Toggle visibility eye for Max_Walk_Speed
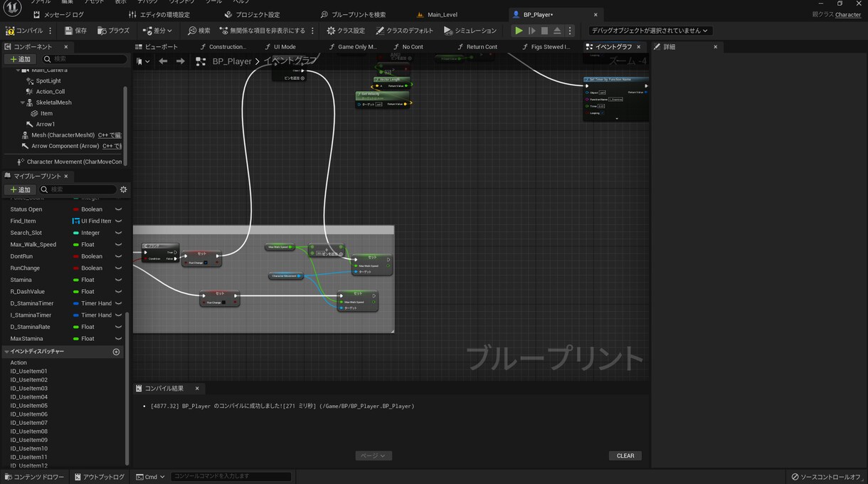The height and width of the screenshot is (484, 868). [118, 245]
